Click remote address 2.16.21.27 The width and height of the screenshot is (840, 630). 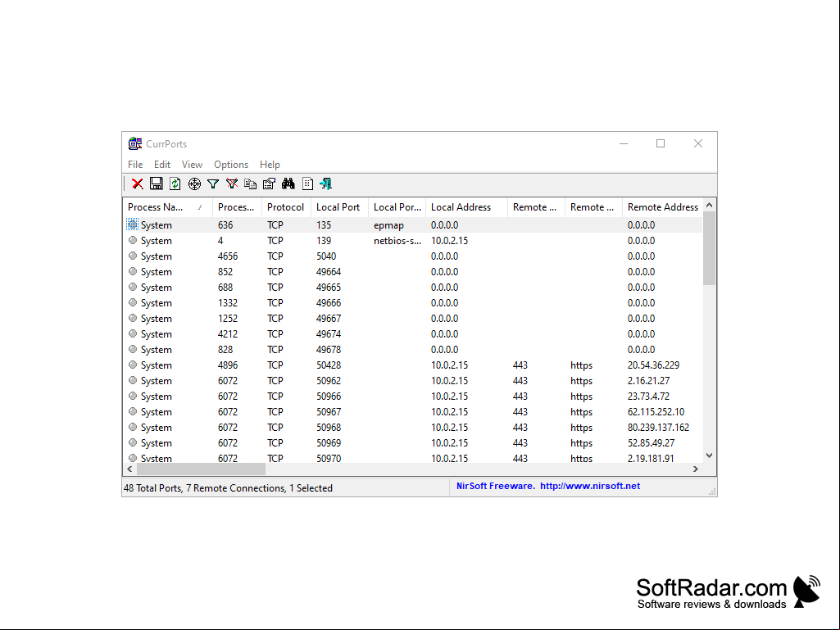tap(648, 380)
